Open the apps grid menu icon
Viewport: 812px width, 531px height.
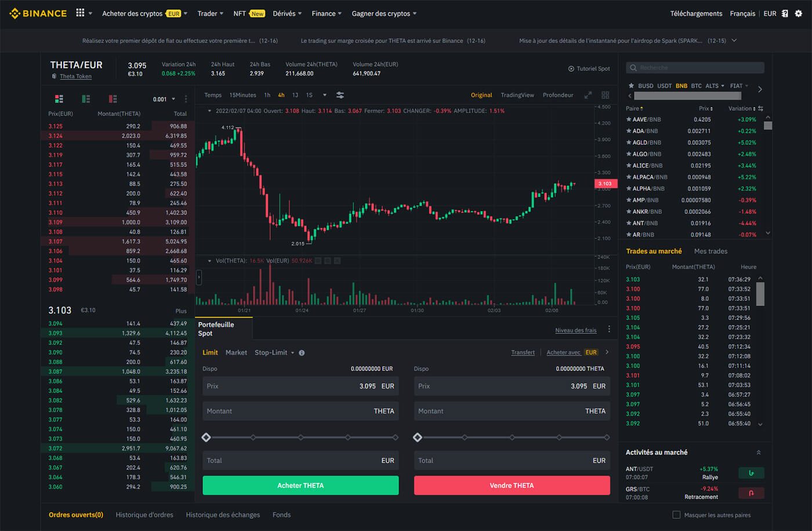click(x=80, y=13)
